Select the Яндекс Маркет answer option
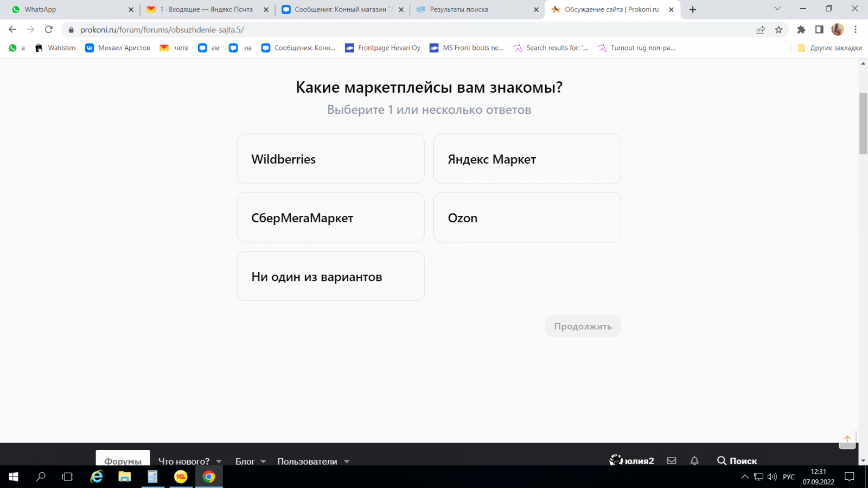This screenshot has width=868, height=488. 527,159
